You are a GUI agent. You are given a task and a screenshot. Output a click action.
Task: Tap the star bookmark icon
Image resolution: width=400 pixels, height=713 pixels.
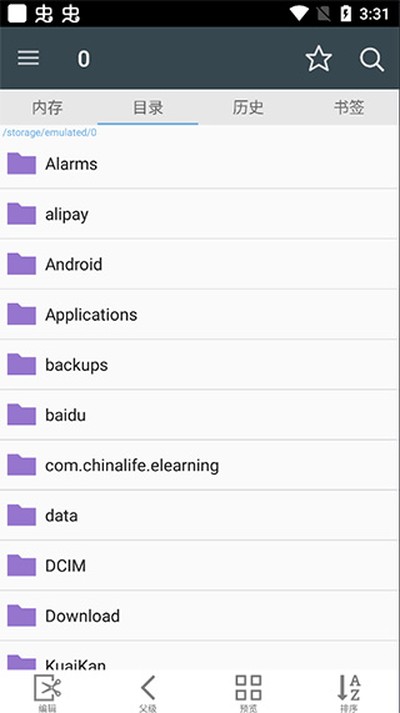click(319, 59)
